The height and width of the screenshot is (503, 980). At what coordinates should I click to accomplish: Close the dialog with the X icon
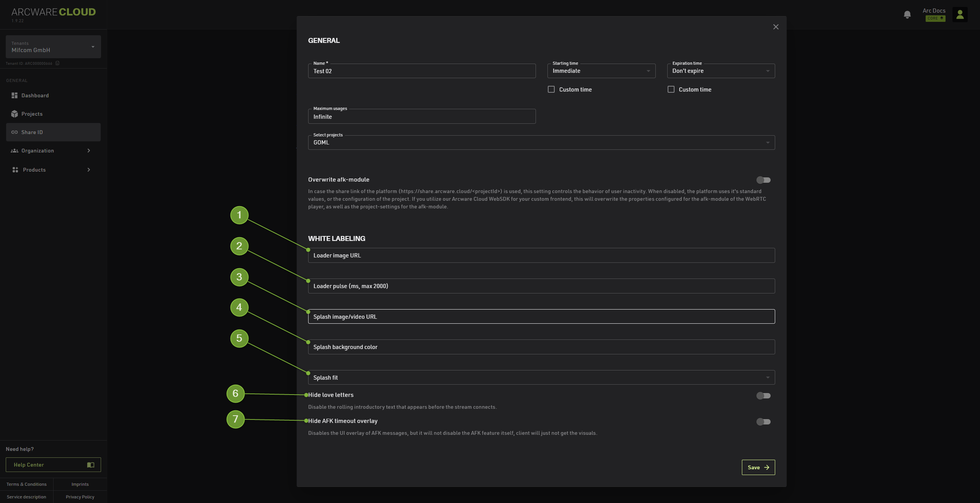click(x=776, y=27)
